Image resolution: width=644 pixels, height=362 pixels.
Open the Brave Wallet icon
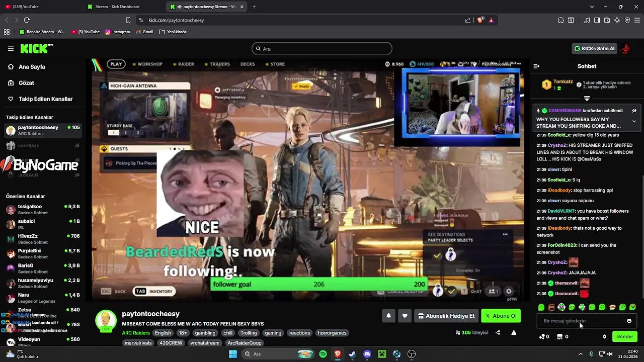pos(607,20)
